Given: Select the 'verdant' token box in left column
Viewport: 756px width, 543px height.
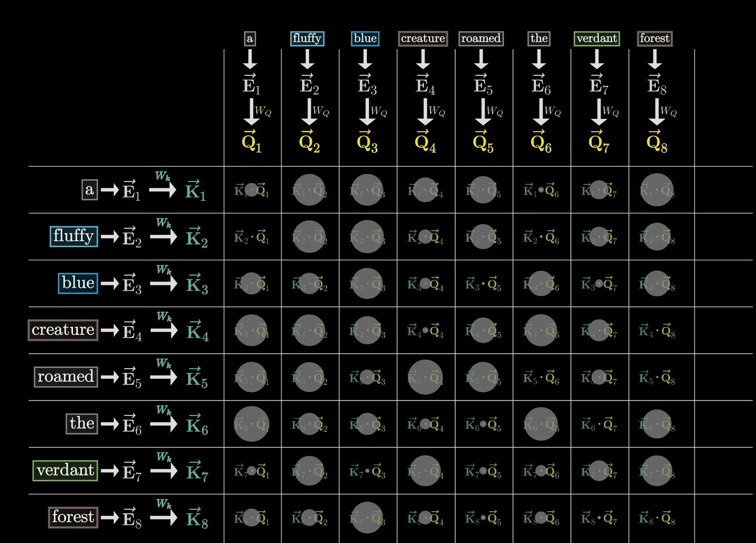Looking at the screenshot, I should [x=65, y=471].
